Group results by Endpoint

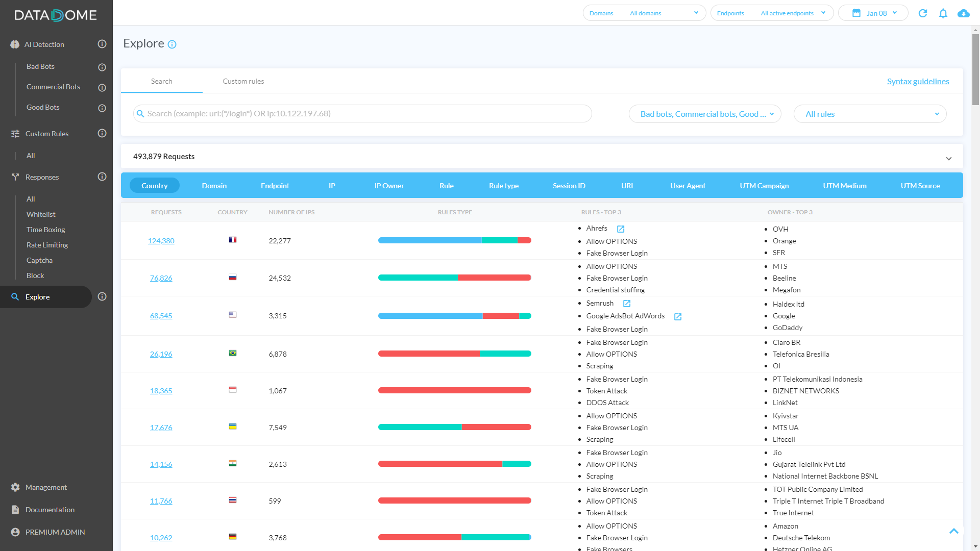(x=275, y=186)
